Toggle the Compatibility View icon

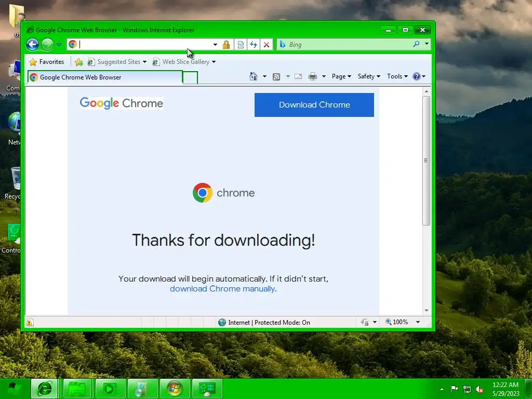pos(241,45)
